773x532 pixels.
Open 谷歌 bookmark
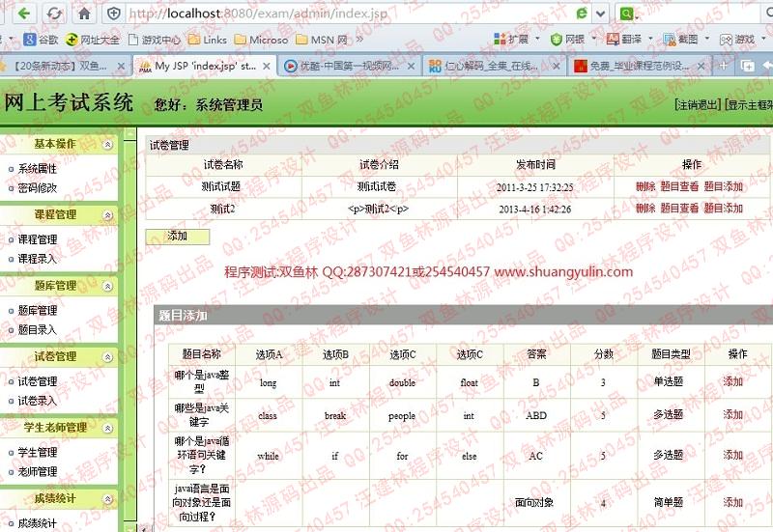point(41,40)
